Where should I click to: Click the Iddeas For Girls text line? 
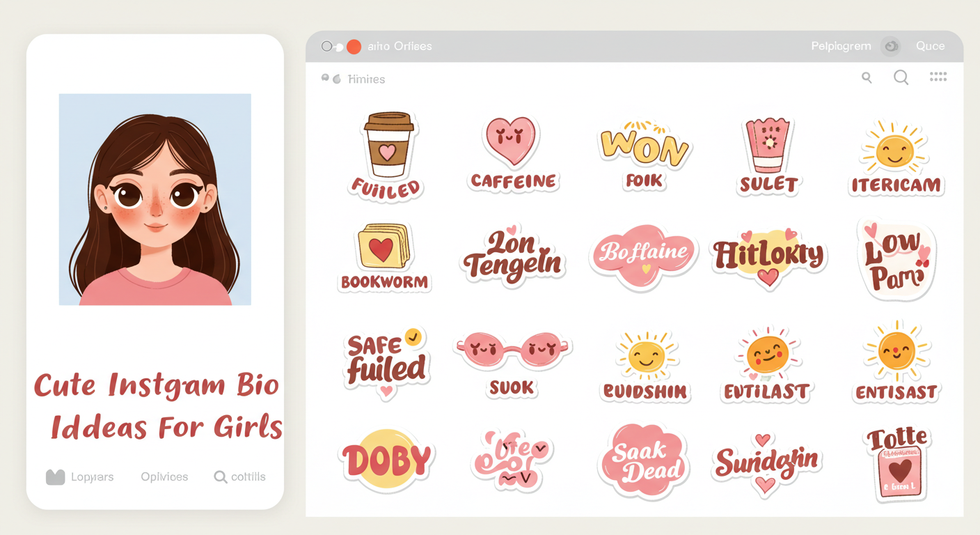point(166,426)
